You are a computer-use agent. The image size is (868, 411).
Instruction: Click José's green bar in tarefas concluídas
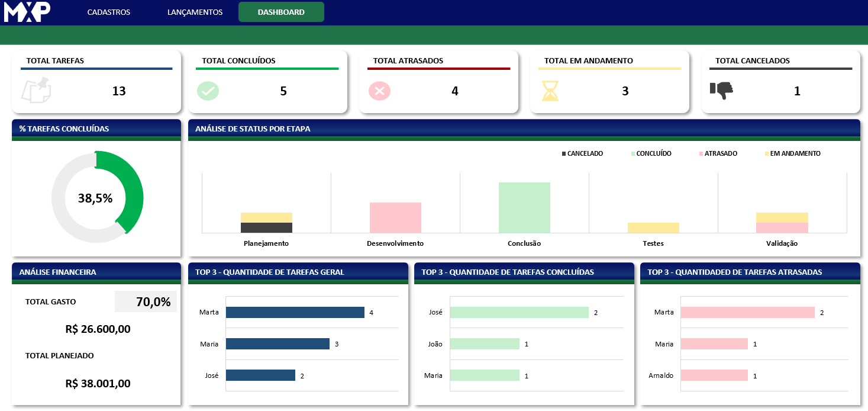tap(519, 312)
